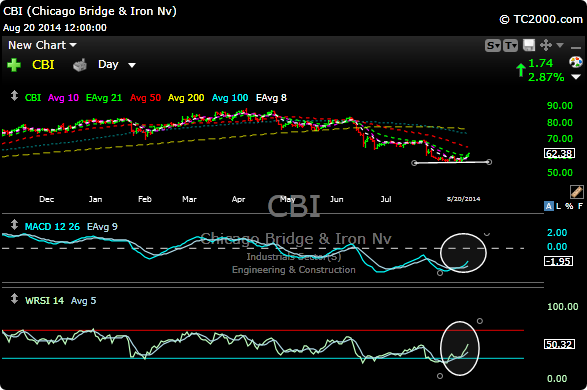Viewport: 587px width, 390px height.
Task: Click the EAvg 8 legend label
Action: tap(271, 98)
